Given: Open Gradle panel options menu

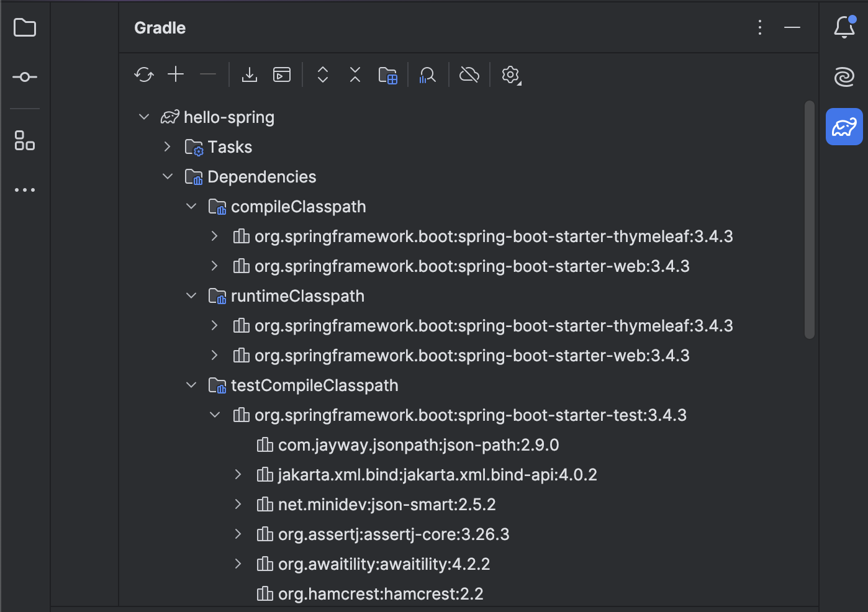Looking at the screenshot, I should [760, 27].
